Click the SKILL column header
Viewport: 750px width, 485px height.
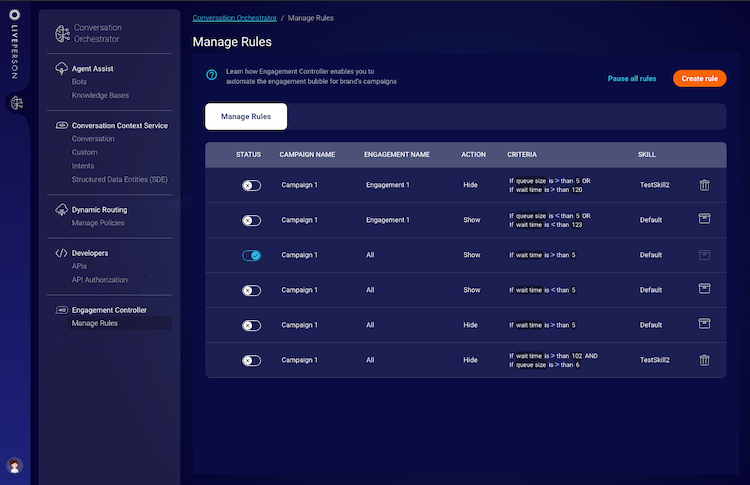pos(647,154)
